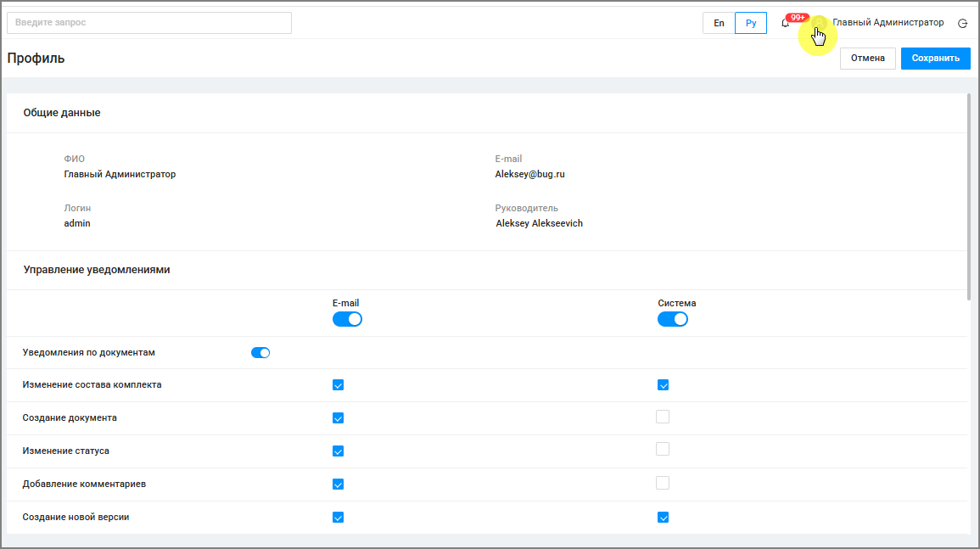Focus the Введите запрос search field
This screenshot has width=980, height=549.
pyautogui.click(x=149, y=23)
